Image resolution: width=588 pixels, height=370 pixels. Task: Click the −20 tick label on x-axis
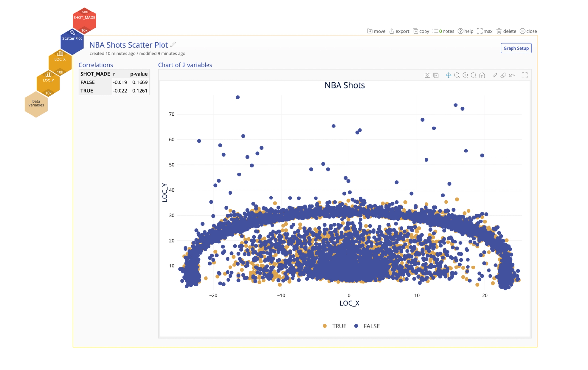pos(213,295)
